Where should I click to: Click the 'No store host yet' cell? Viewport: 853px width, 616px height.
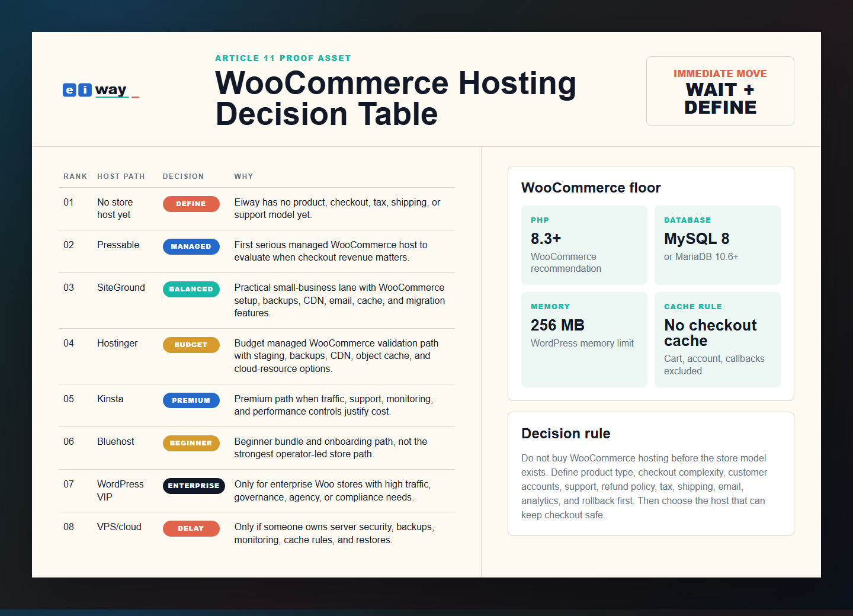(115, 208)
